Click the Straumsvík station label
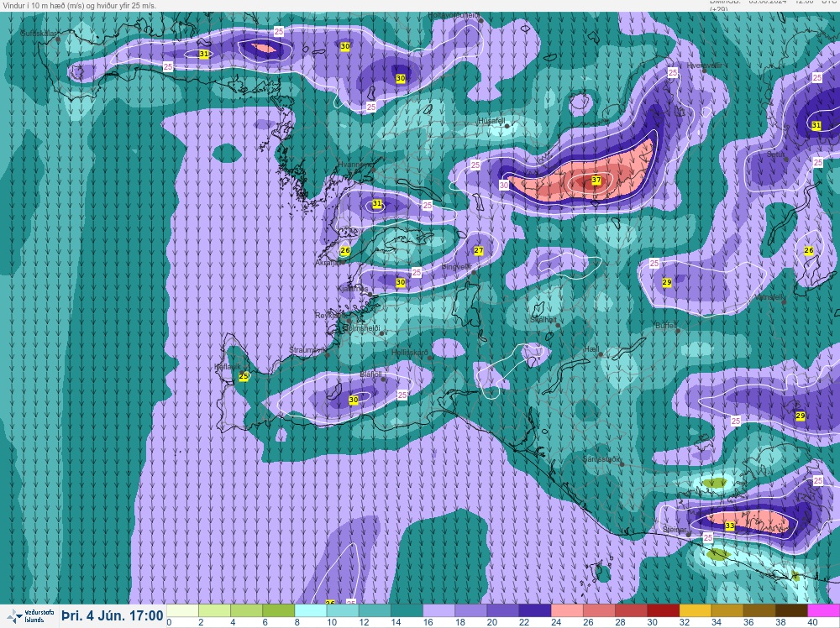 (307, 349)
